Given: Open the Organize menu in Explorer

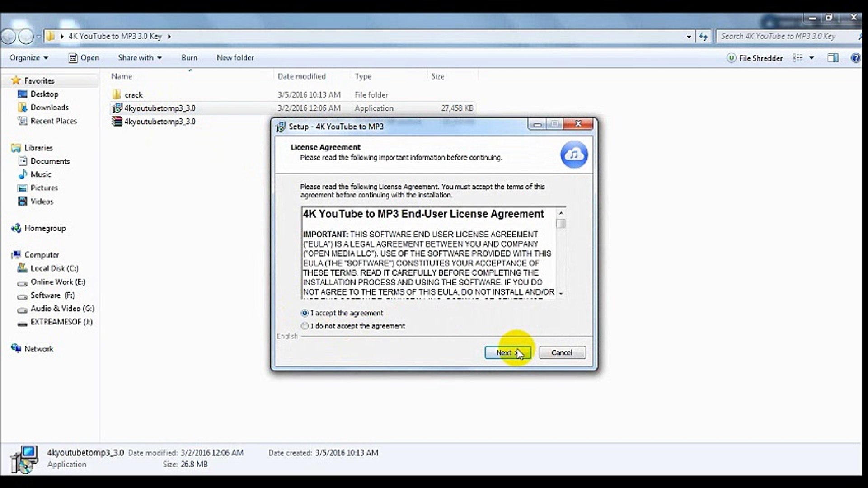Looking at the screenshot, I should pos(29,58).
